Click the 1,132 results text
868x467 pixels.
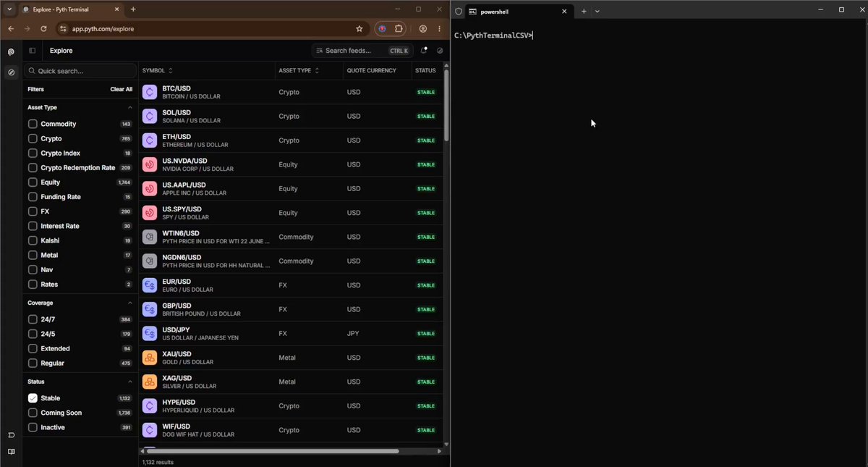click(158, 462)
